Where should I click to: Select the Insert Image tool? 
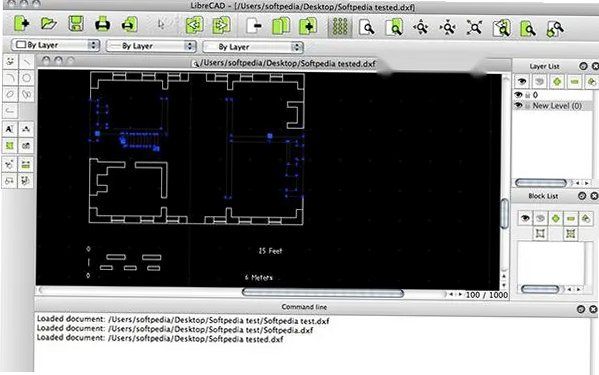pyautogui.click(x=26, y=145)
